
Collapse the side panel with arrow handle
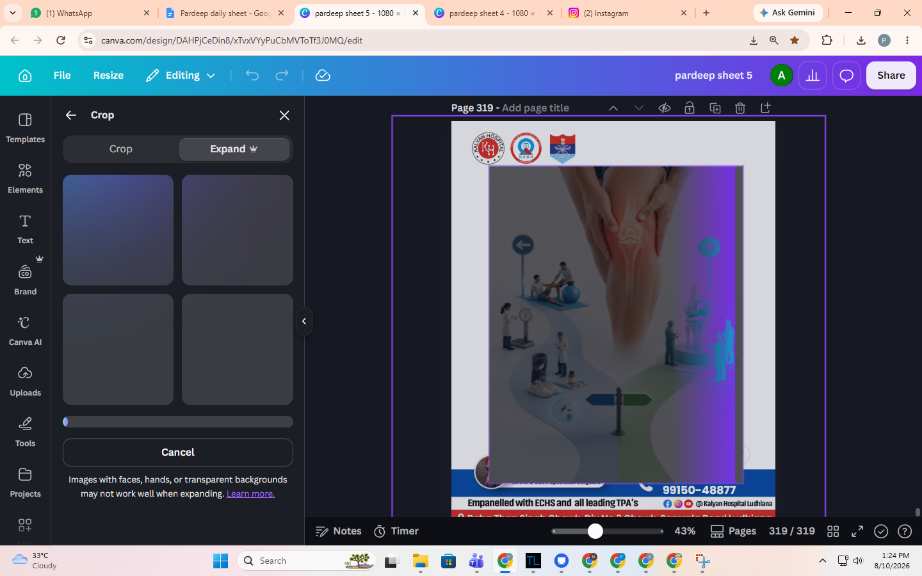pyautogui.click(x=304, y=321)
